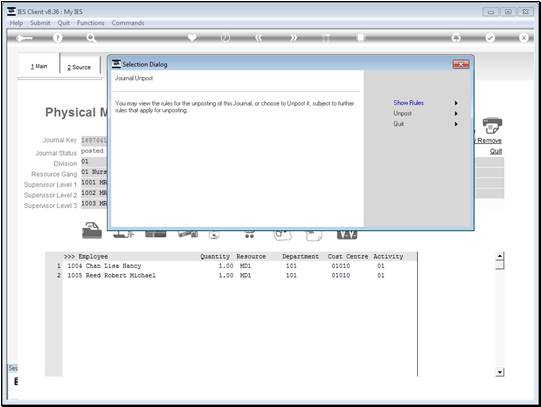This screenshot has width=541, height=407.
Task: Go back with the double left arrows
Action: (259, 38)
